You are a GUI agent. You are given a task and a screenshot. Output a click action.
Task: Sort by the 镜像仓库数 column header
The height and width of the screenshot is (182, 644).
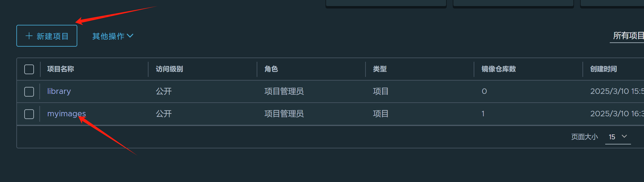(499, 69)
